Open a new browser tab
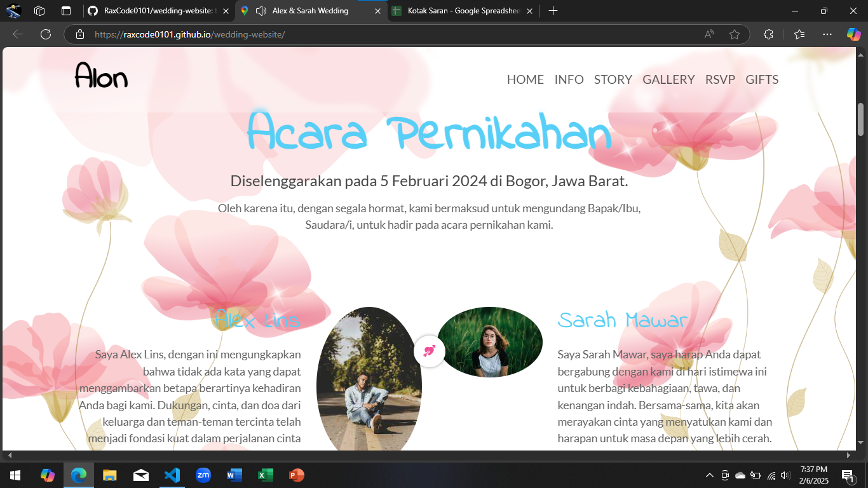868x488 pixels. (553, 11)
